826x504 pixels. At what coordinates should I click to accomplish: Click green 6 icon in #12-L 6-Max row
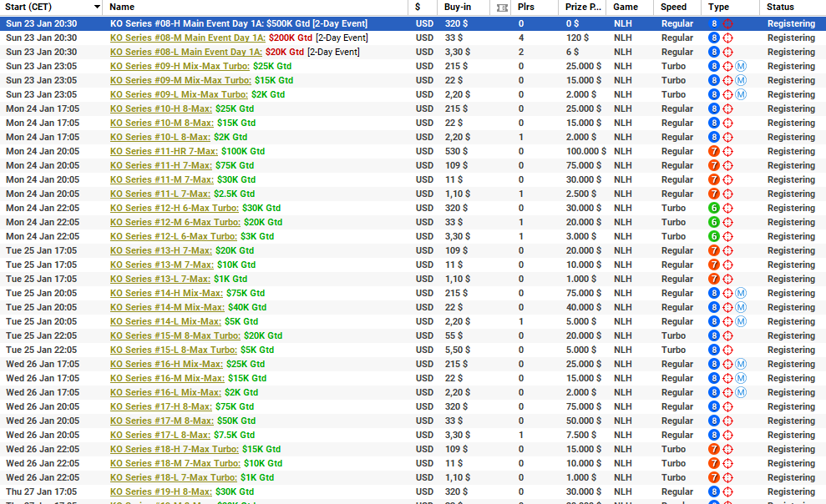point(714,237)
